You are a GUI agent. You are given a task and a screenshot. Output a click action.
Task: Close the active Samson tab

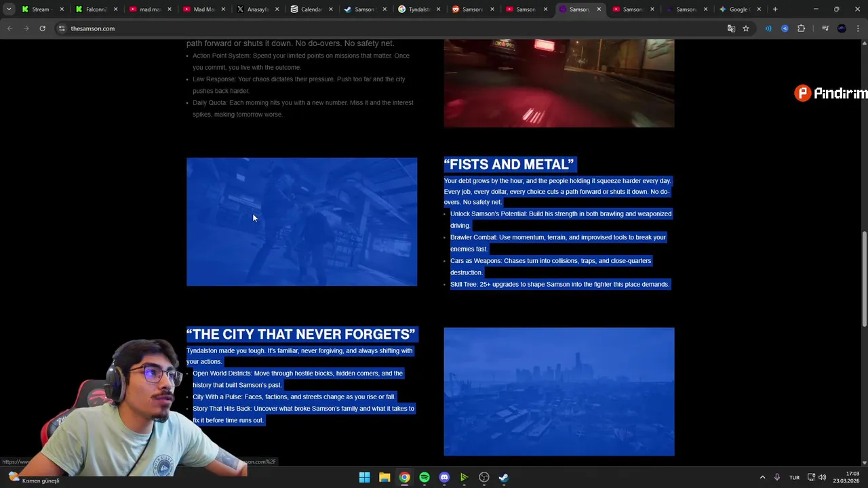[599, 9]
